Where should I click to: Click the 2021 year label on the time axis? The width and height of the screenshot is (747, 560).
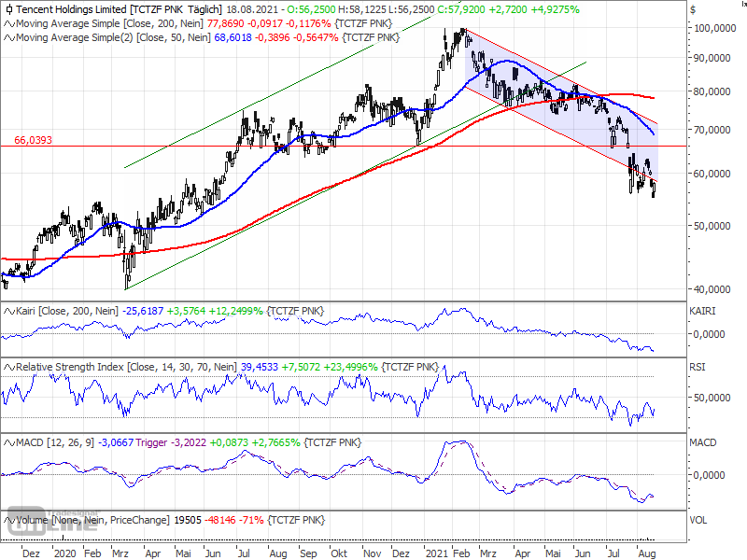point(436,553)
